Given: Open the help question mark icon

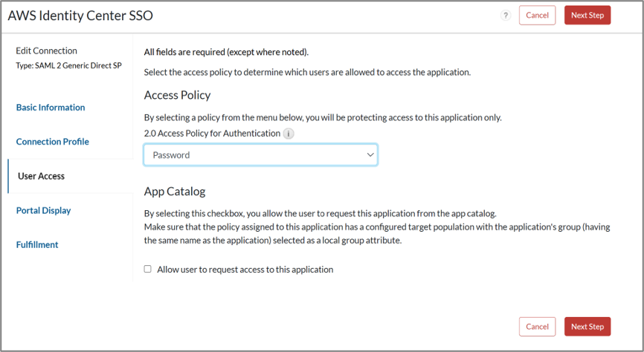Looking at the screenshot, I should click(x=506, y=16).
